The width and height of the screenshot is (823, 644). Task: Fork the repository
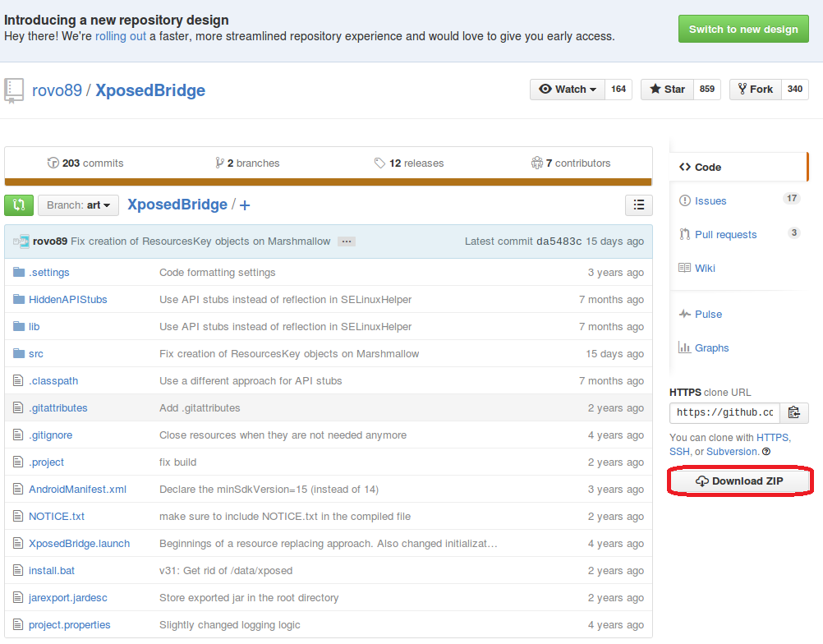click(756, 90)
